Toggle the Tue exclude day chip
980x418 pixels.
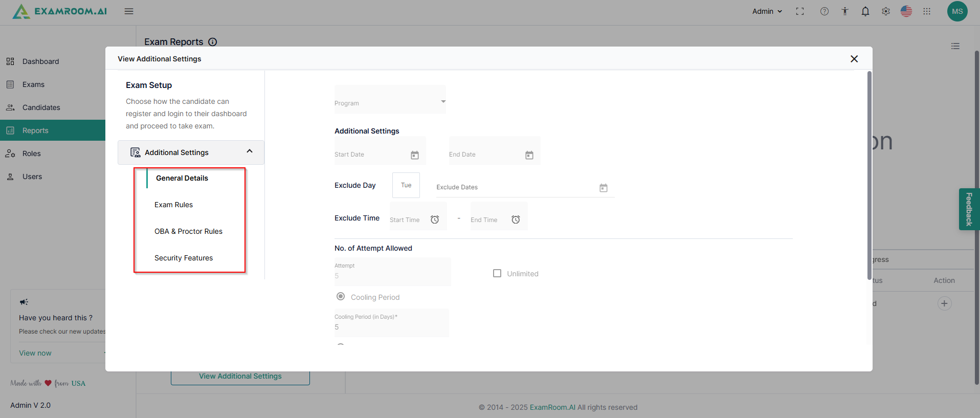click(x=406, y=185)
